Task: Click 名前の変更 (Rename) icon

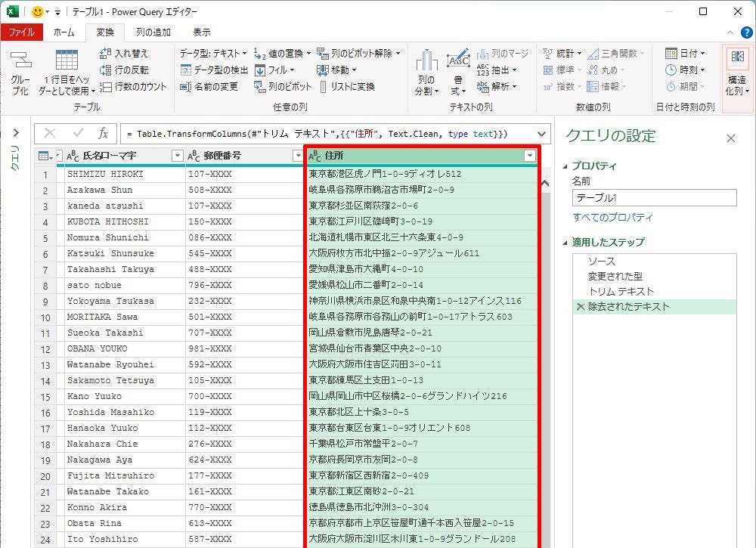Action: point(186,87)
